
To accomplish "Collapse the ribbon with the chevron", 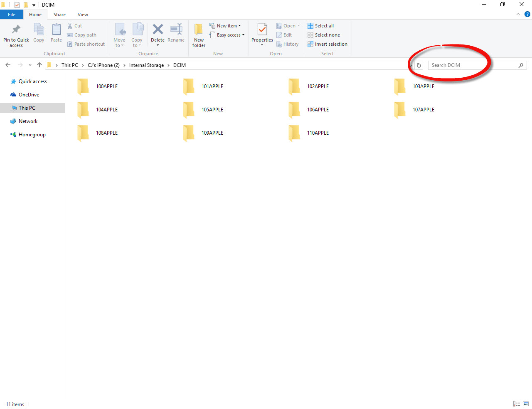I will click(518, 14).
